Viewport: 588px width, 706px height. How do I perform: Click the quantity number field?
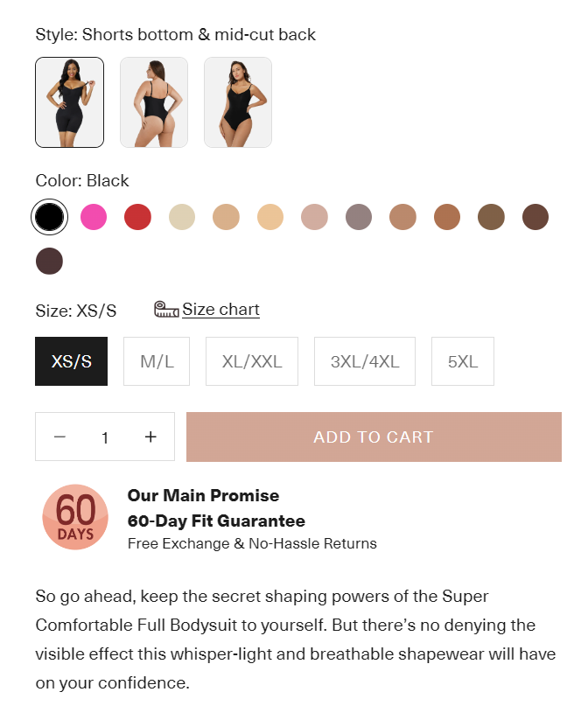pyautogui.click(x=105, y=437)
